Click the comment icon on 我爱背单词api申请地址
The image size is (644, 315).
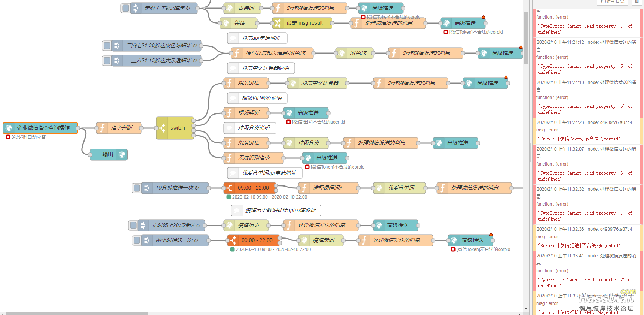[x=233, y=173]
